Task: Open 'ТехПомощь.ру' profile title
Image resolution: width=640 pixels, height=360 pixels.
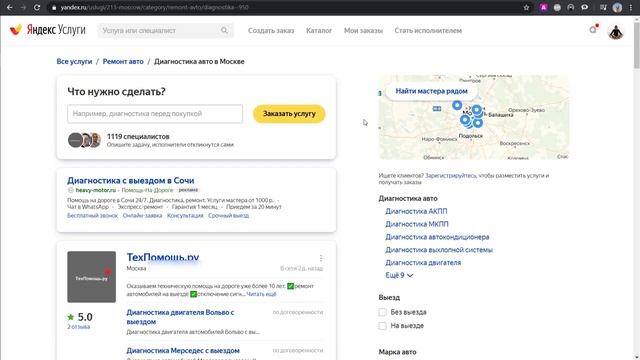Action: tap(162, 257)
